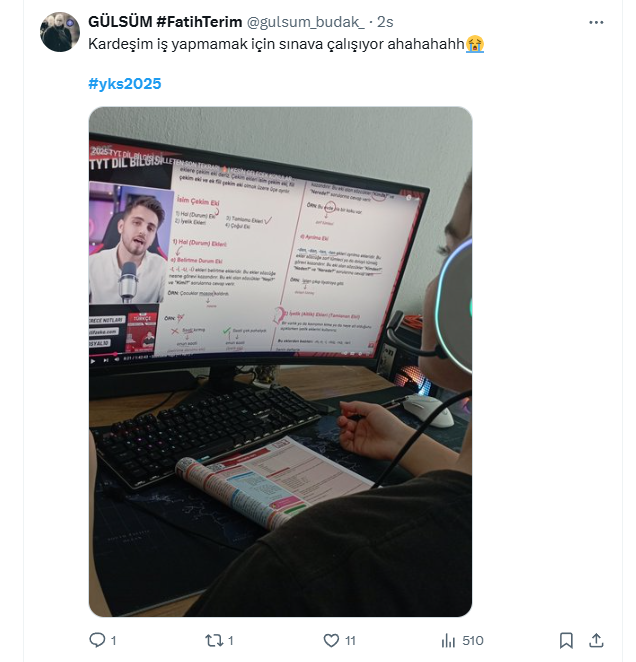
Task: Click the reply count 1
Action: 113,641
